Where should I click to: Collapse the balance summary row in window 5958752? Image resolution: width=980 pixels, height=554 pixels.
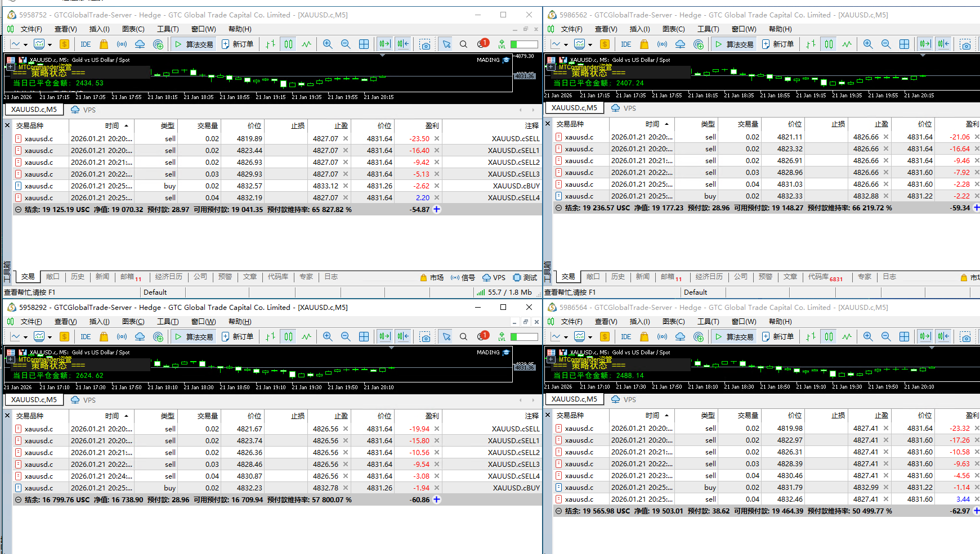(x=18, y=210)
